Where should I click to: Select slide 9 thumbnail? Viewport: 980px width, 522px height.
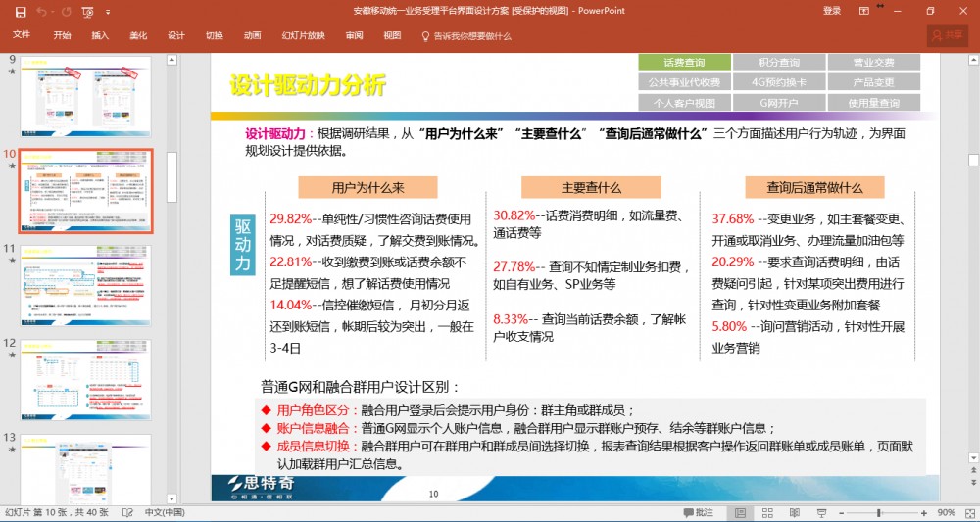point(85,97)
